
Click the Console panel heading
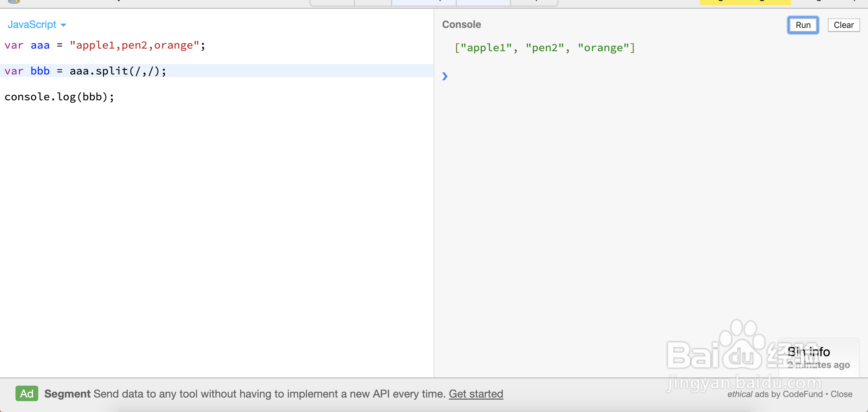[461, 25]
